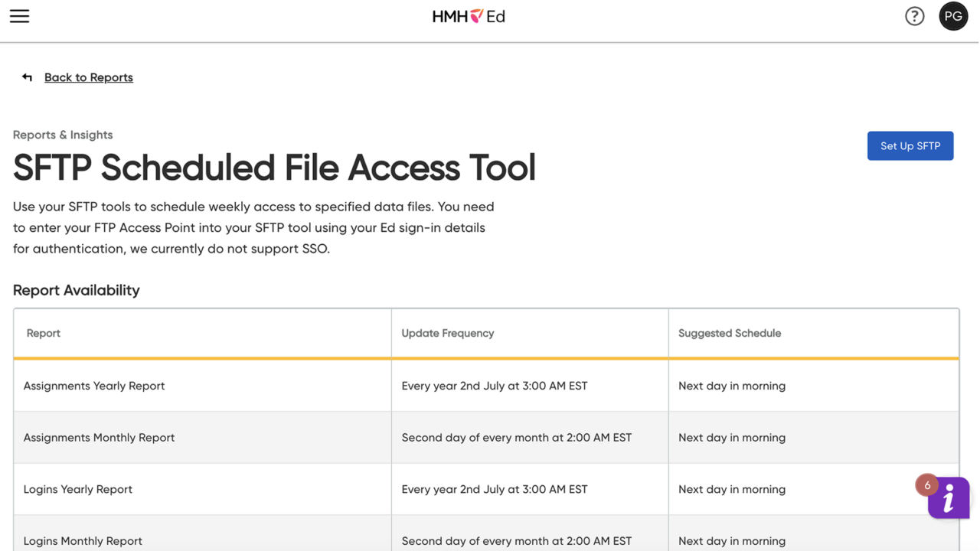Click the Update Frequency column header

click(x=447, y=333)
